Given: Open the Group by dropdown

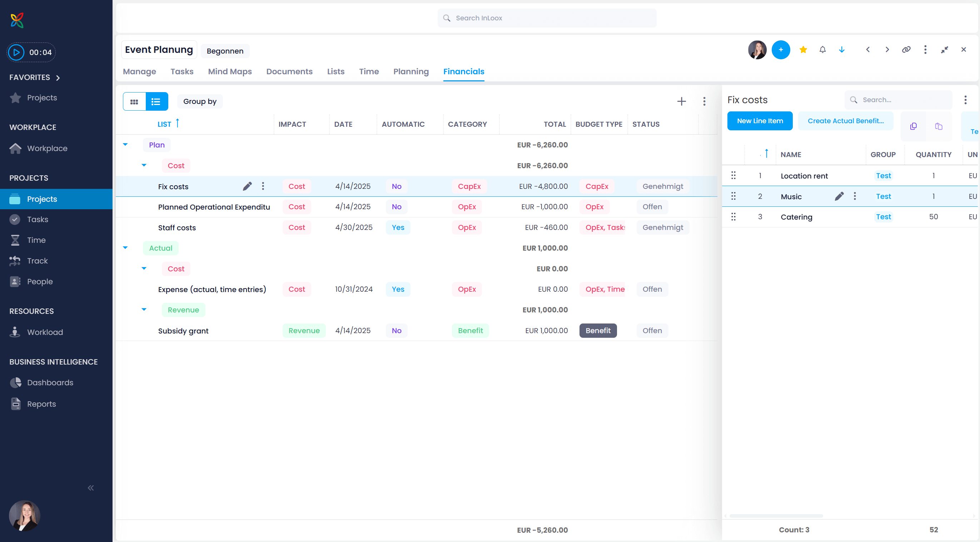Looking at the screenshot, I should pos(200,101).
